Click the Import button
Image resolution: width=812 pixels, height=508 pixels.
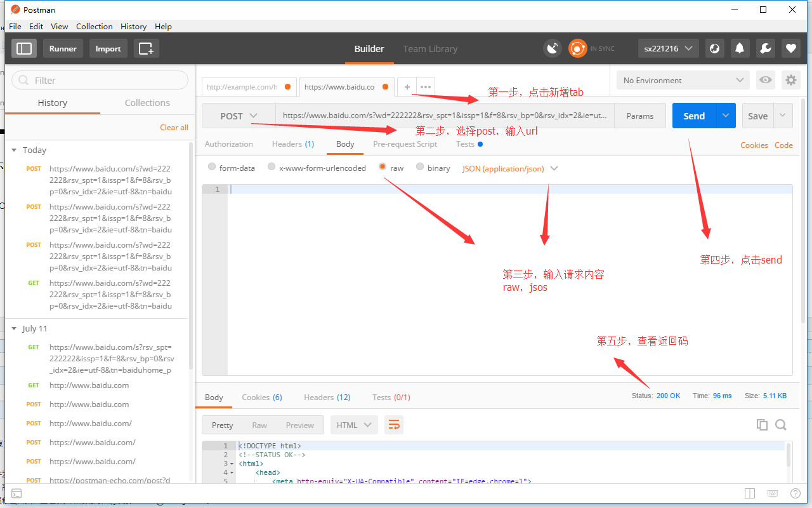(x=108, y=48)
